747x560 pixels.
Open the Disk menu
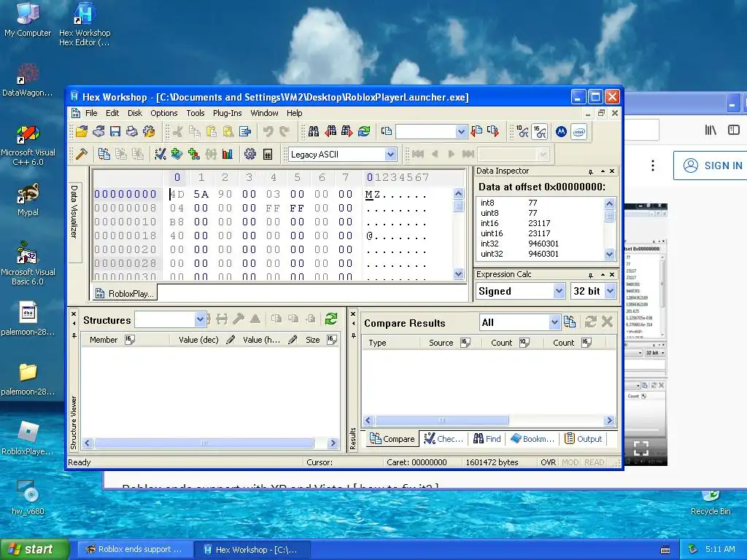(135, 113)
